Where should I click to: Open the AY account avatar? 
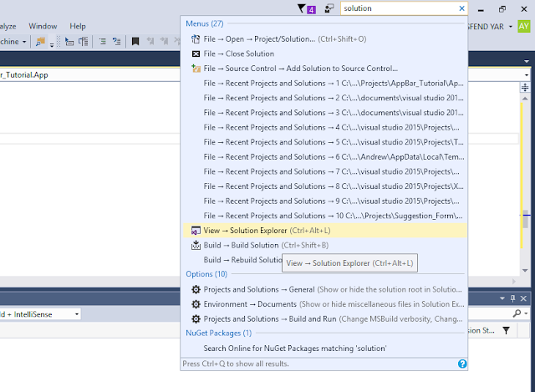click(523, 26)
